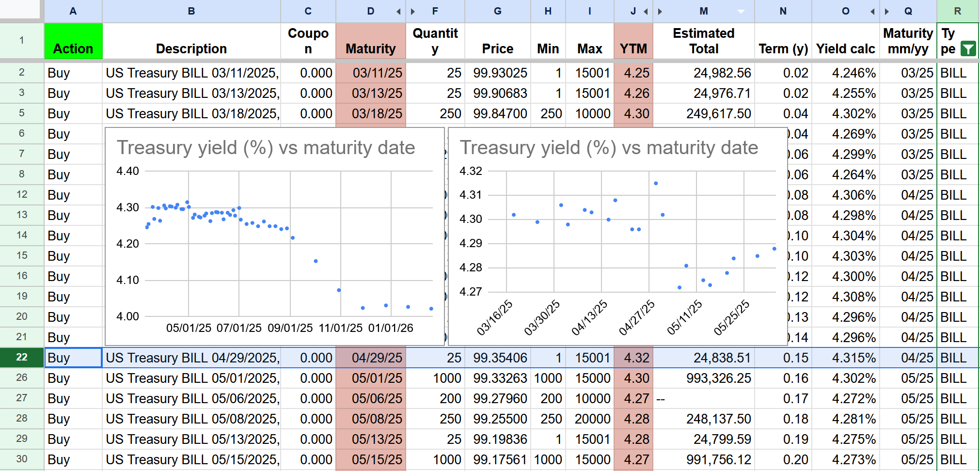Click the Maturity header cell
Screen dimensions: 980x471
coord(370,41)
